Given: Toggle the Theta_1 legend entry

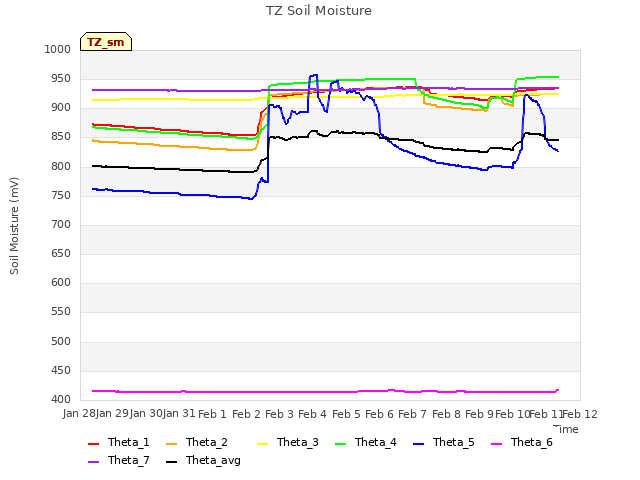Looking at the screenshot, I should point(119,442).
